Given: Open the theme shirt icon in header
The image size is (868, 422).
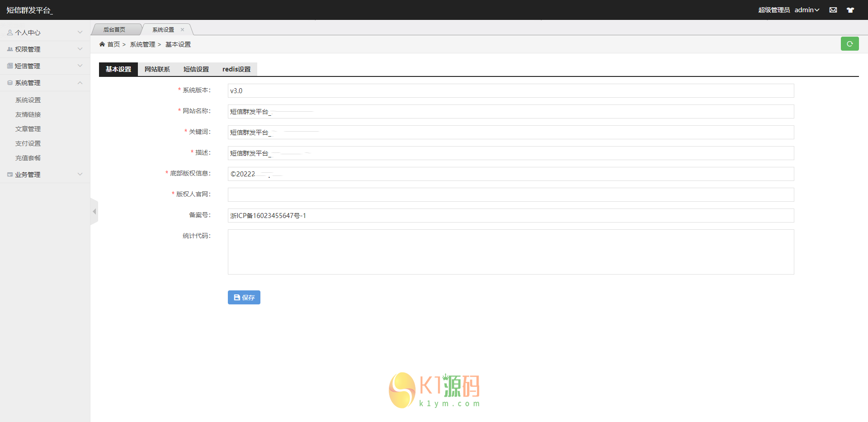Looking at the screenshot, I should coord(850,10).
